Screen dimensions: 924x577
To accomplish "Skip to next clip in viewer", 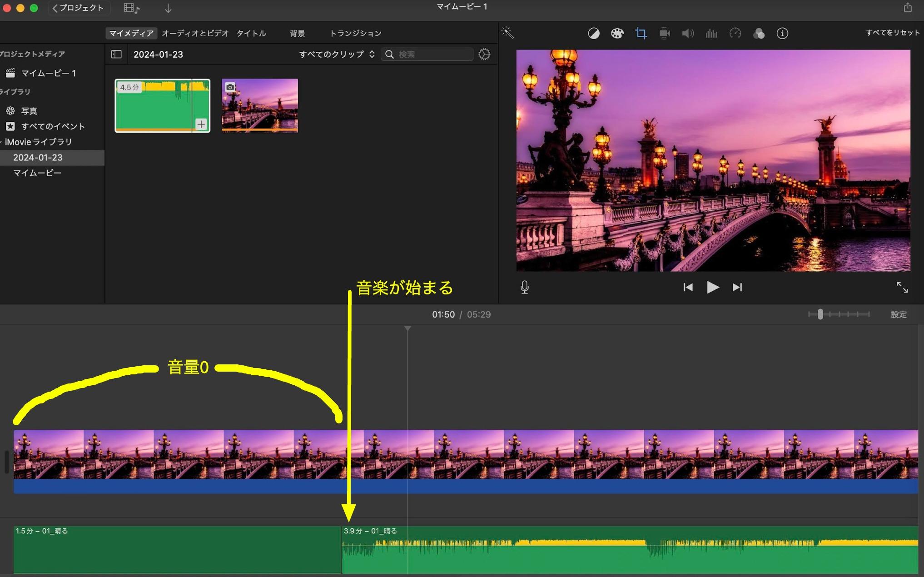I will (737, 287).
